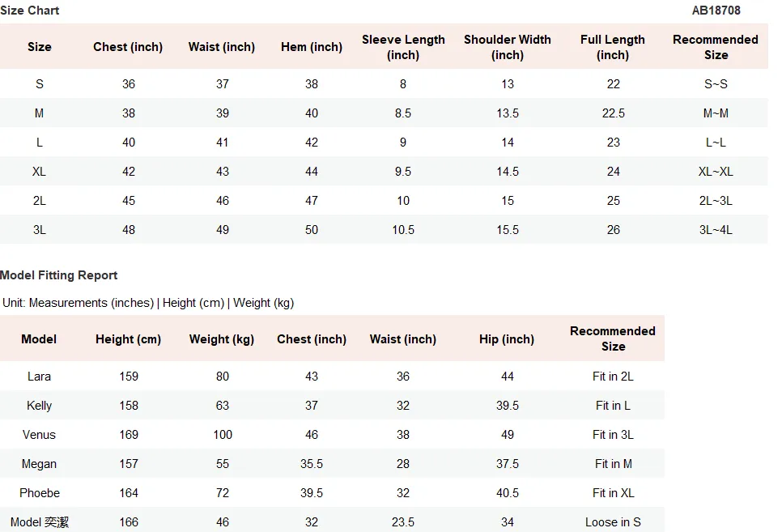
Task: Click the Chest (inch) column header in size chart
Action: click(x=128, y=47)
